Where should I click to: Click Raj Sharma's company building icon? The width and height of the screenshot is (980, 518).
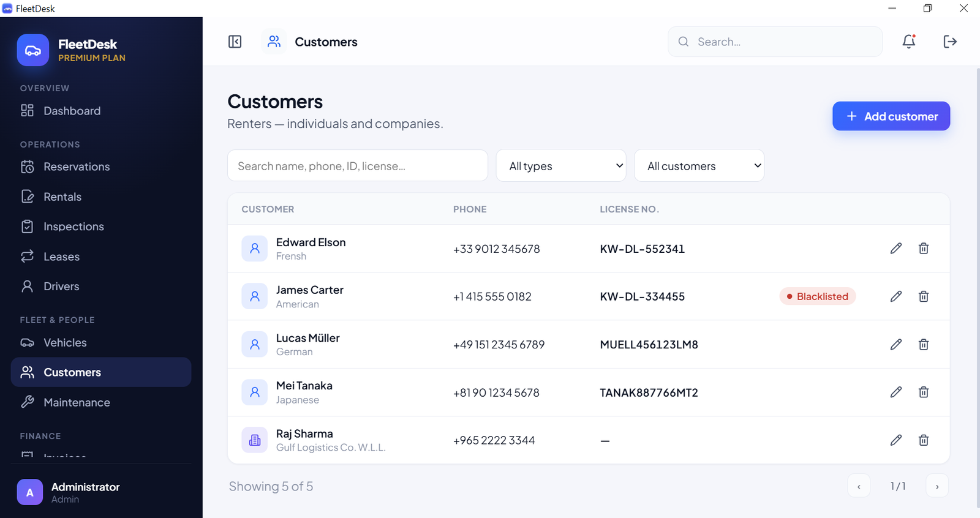click(x=255, y=440)
